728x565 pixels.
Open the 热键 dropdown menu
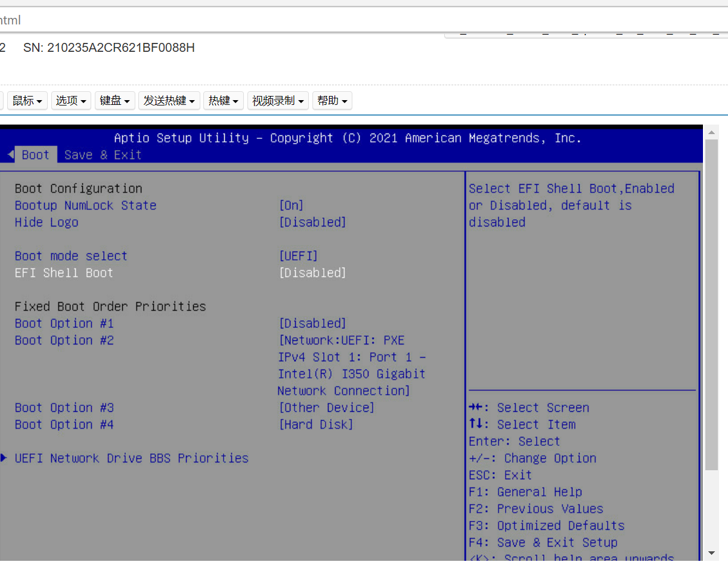click(x=224, y=101)
